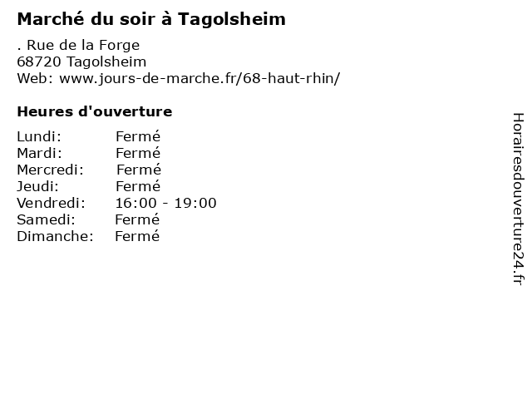Select the Mardi day label
This screenshot has height=399, width=532.
pyautogui.click(x=40, y=153)
